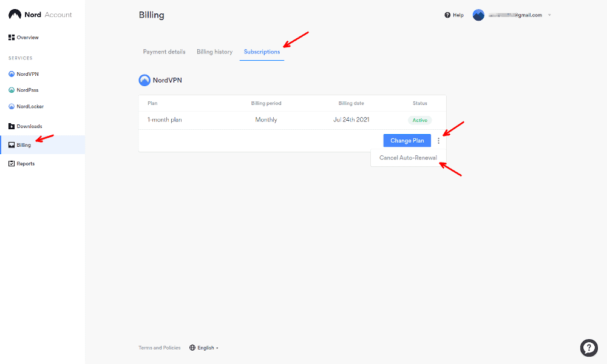The height and width of the screenshot is (364, 607).
Task: Switch to the Billing history tab
Action: click(x=214, y=52)
